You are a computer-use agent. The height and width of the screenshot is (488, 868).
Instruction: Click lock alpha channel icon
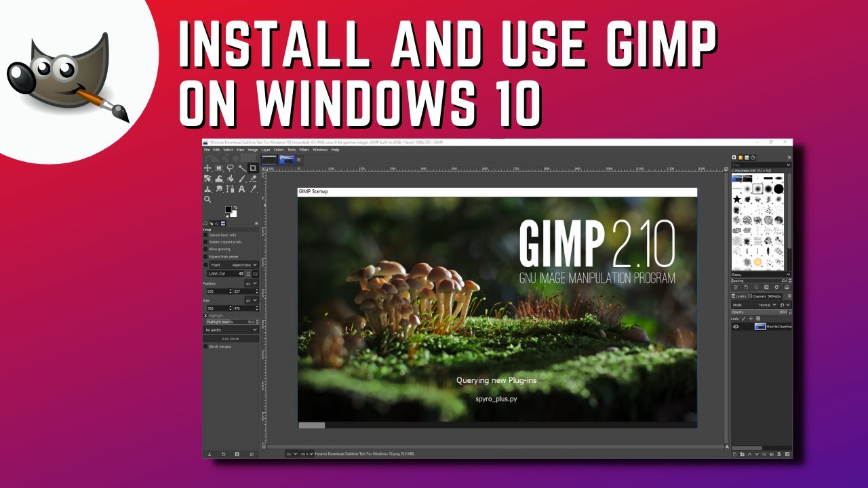coord(758,319)
